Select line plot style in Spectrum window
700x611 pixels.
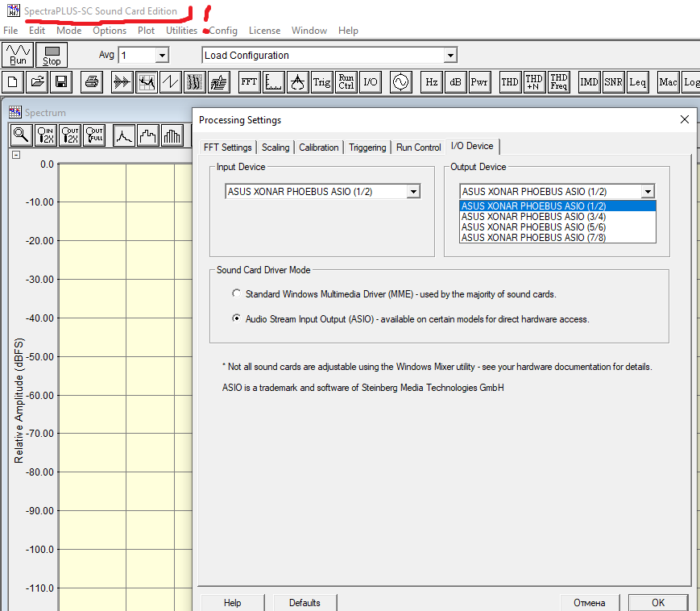click(124, 135)
